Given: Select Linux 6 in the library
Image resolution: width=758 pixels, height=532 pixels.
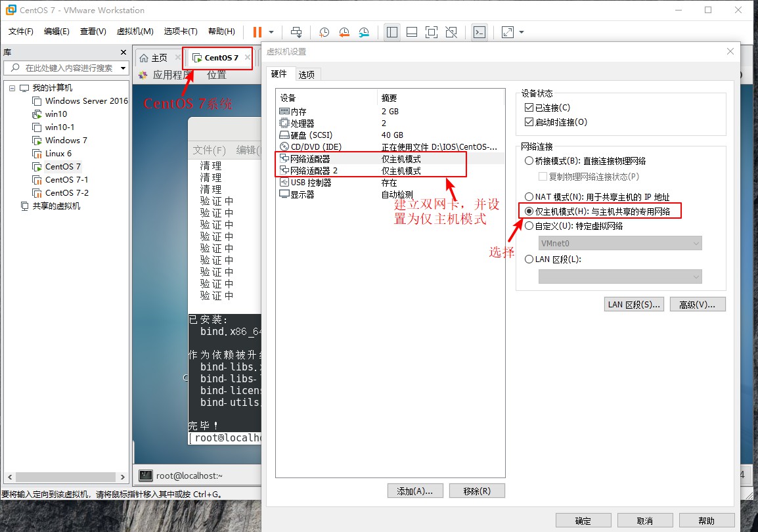Looking at the screenshot, I should click(52, 153).
